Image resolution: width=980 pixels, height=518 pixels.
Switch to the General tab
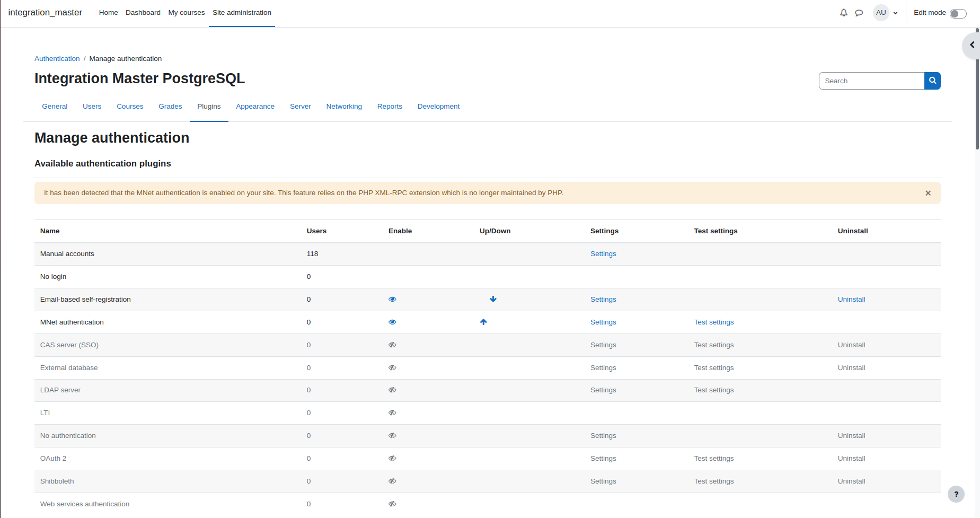tap(55, 107)
